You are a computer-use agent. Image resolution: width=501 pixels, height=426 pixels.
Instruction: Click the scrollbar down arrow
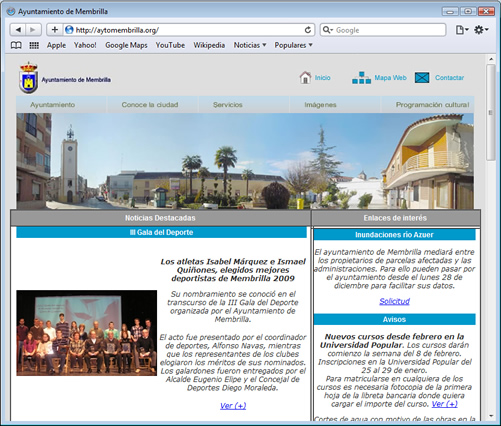click(x=491, y=416)
